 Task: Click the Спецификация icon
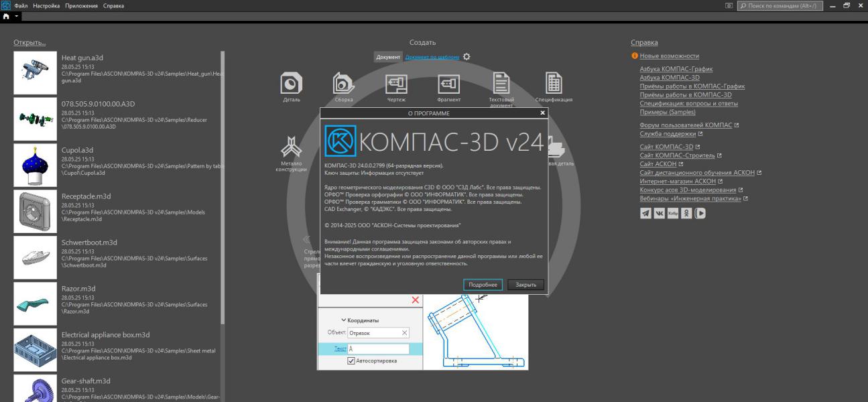coord(554,84)
